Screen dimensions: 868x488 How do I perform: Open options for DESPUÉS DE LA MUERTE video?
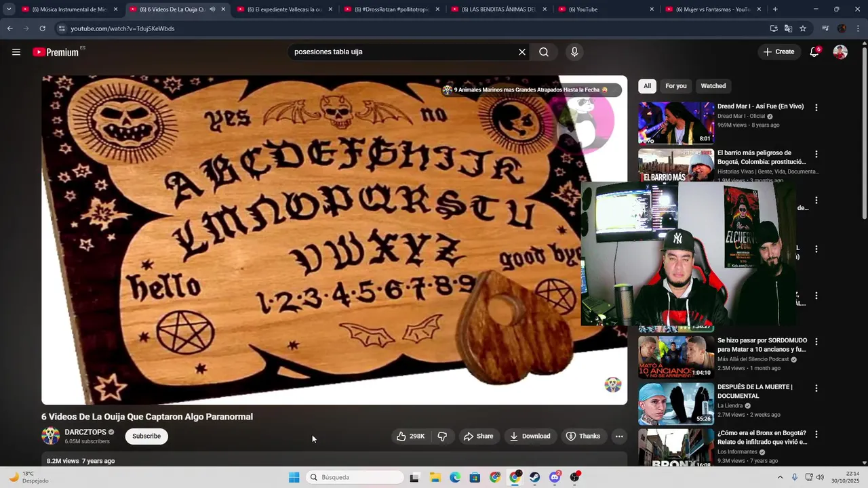[x=816, y=388]
